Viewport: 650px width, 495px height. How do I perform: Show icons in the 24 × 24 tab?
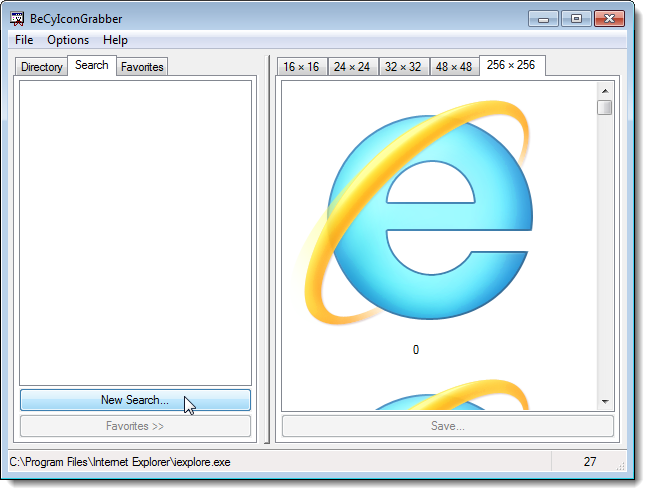tap(352, 67)
